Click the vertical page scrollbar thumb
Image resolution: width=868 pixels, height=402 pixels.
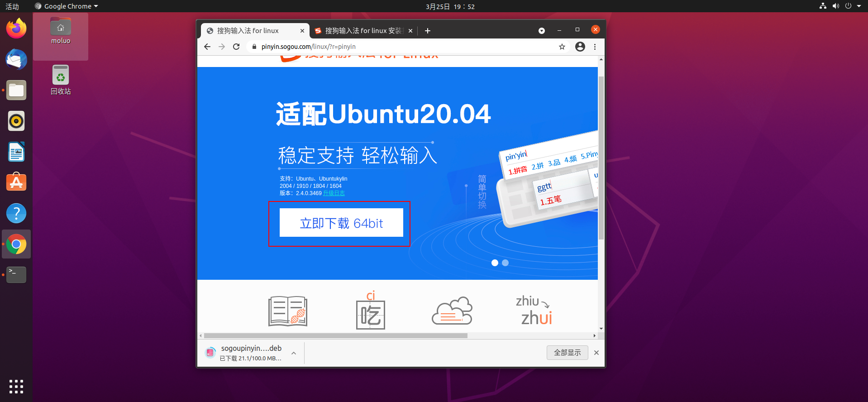pyautogui.click(x=601, y=158)
